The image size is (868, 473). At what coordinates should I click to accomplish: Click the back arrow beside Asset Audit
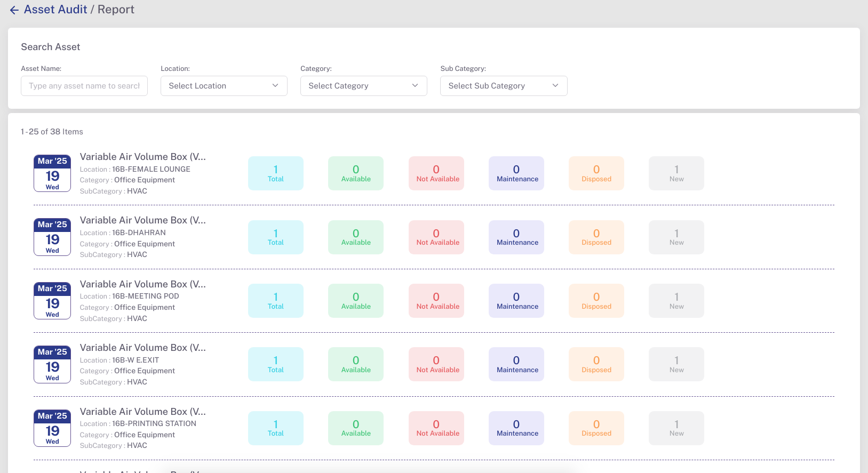click(x=14, y=10)
